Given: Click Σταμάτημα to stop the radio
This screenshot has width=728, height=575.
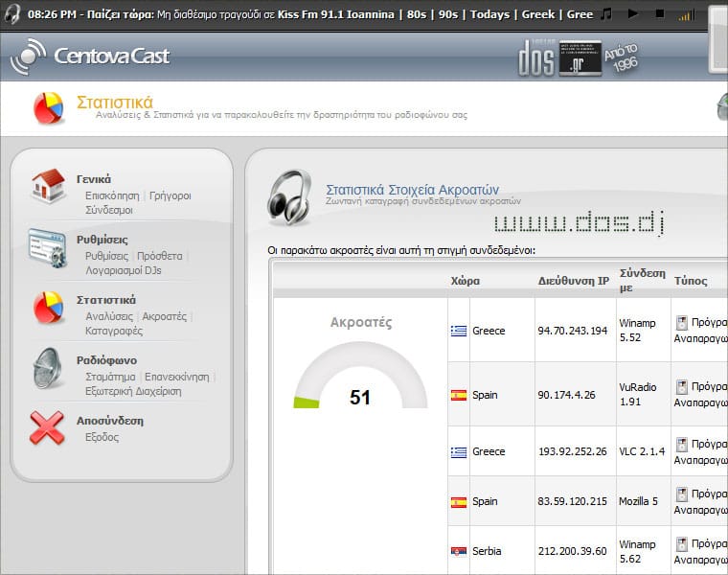Looking at the screenshot, I should pyautogui.click(x=110, y=377).
